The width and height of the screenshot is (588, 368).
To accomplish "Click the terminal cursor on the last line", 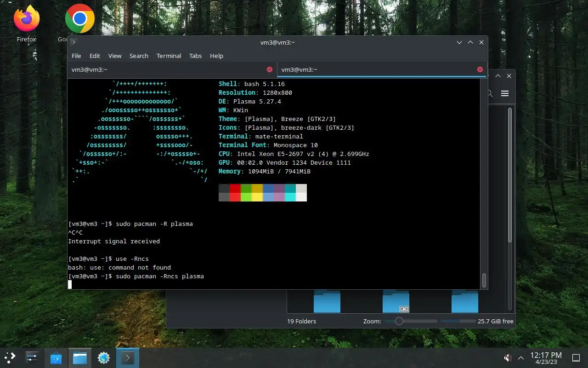I will point(70,285).
